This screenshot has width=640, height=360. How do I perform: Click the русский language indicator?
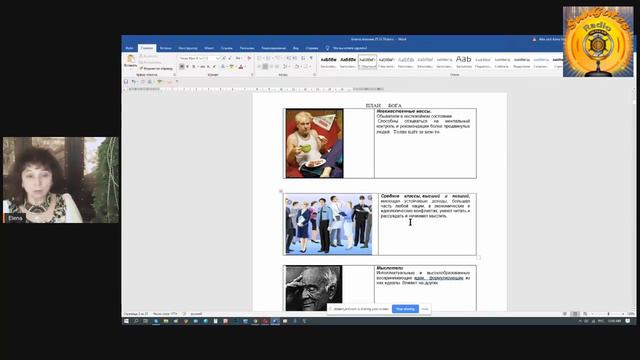pos(196,314)
